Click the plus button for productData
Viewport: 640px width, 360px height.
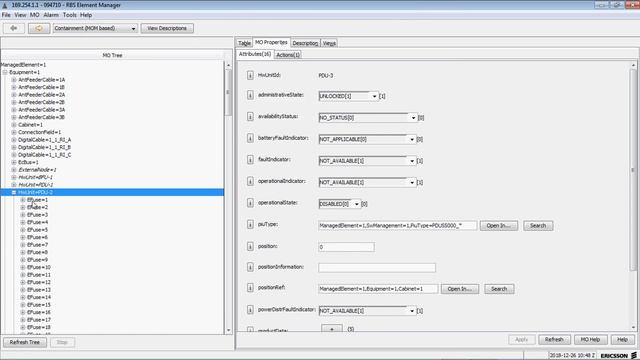331,329
